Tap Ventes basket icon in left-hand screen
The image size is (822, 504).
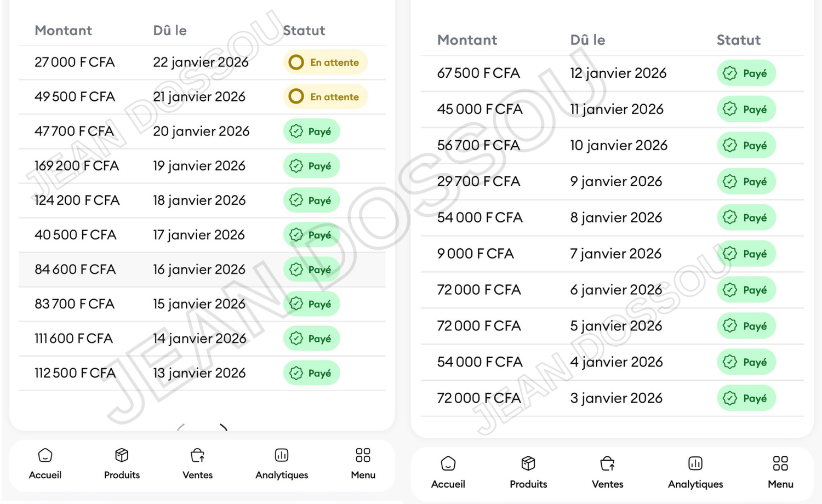197,455
